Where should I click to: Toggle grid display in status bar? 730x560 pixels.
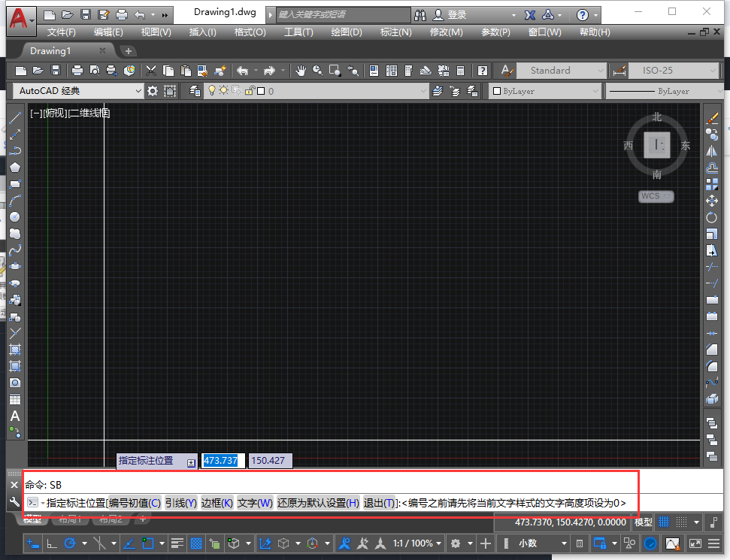[x=664, y=522]
